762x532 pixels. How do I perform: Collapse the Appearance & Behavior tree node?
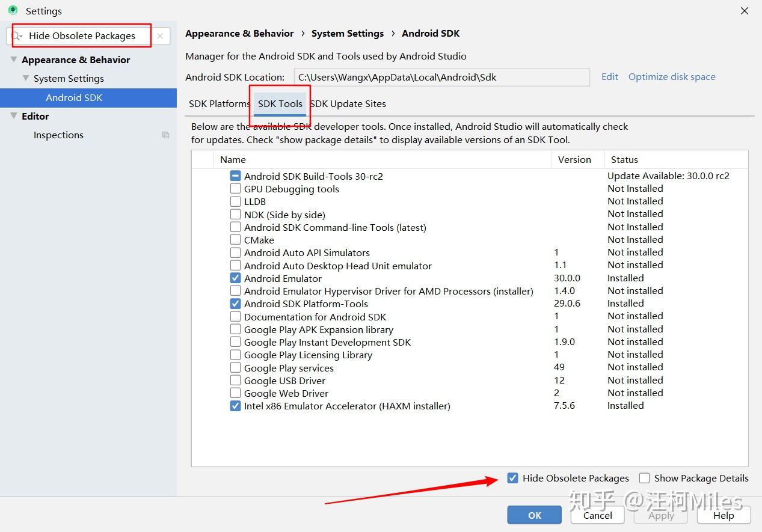(14, 60)
